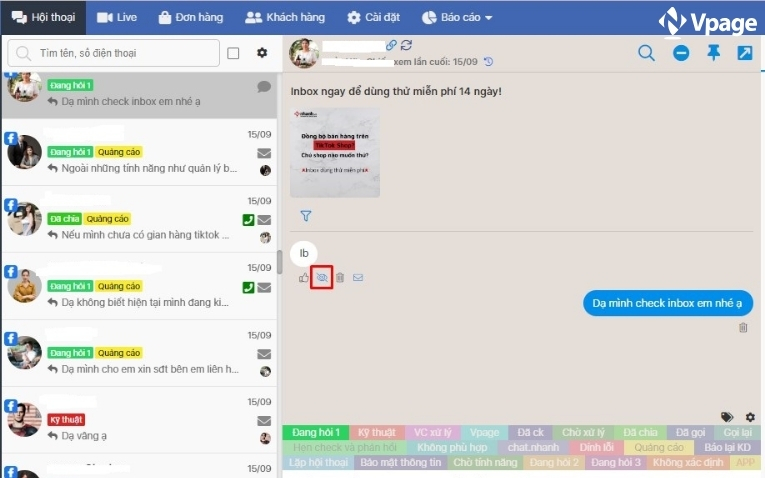This screenshot has height=478, width=765.
Task: Open the Cài đặt menu
Action: click(x=373, y=18)
